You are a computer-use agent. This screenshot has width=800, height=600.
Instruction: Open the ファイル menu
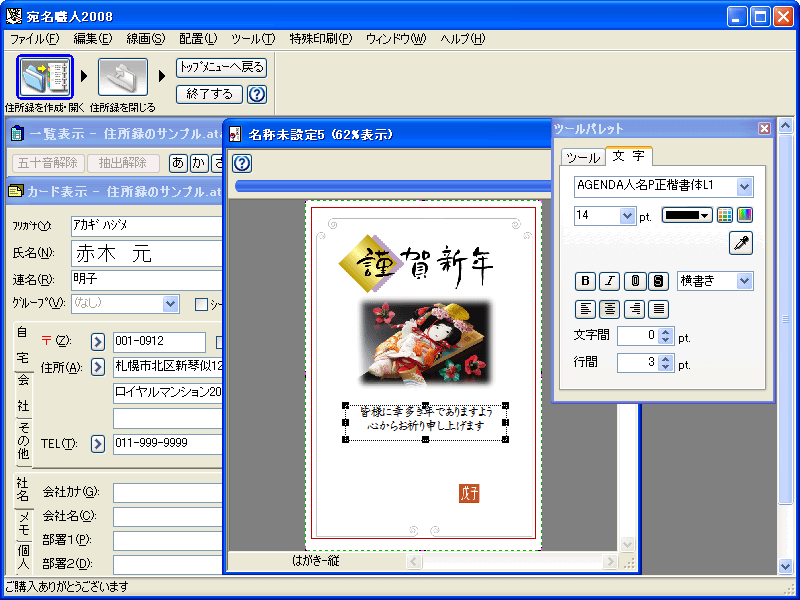[35, 39]
